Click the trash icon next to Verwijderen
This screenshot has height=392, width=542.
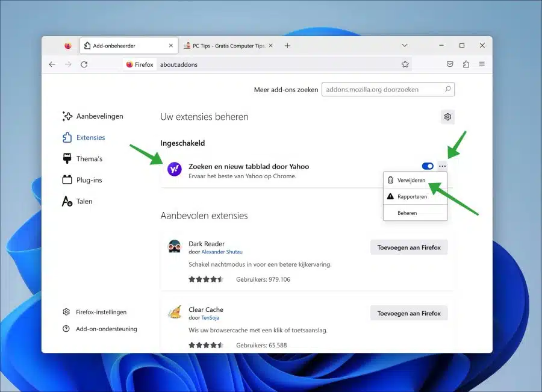(x=390, y=180)
